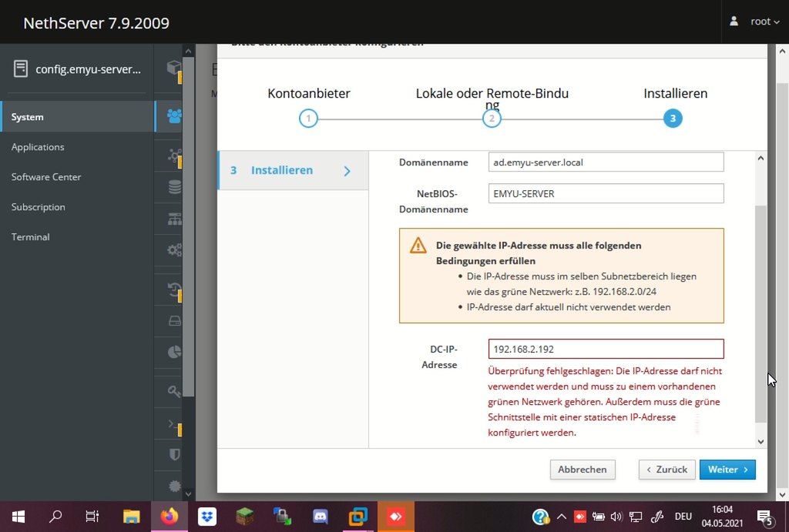
Task: Select System in the left navigation
Action: coord(78,117)
